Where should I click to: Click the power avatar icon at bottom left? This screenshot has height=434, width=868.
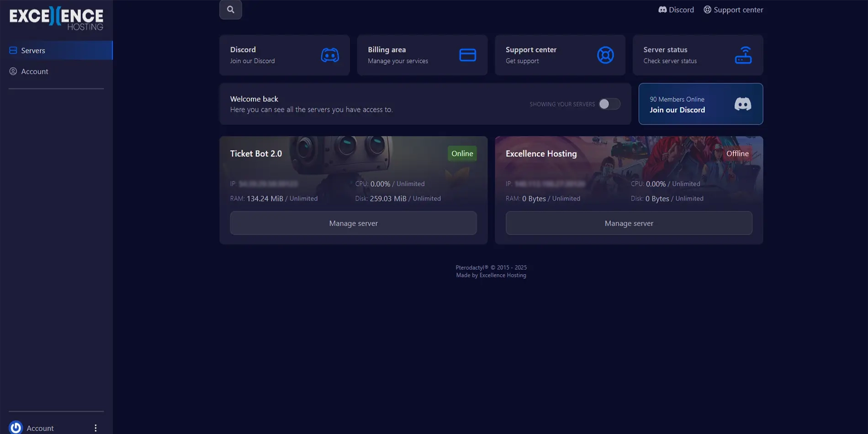pyautogui.click(x=16, y=427)
